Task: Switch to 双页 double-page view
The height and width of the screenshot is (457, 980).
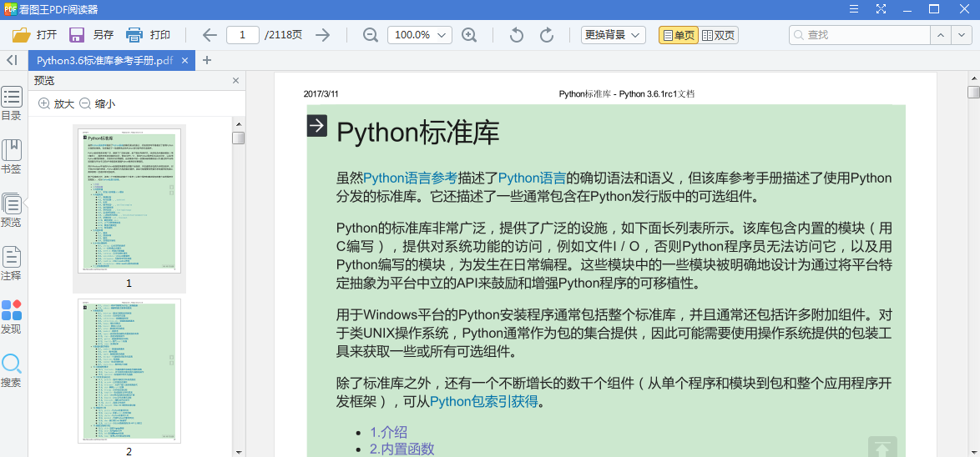Action: tap(719, 35)
